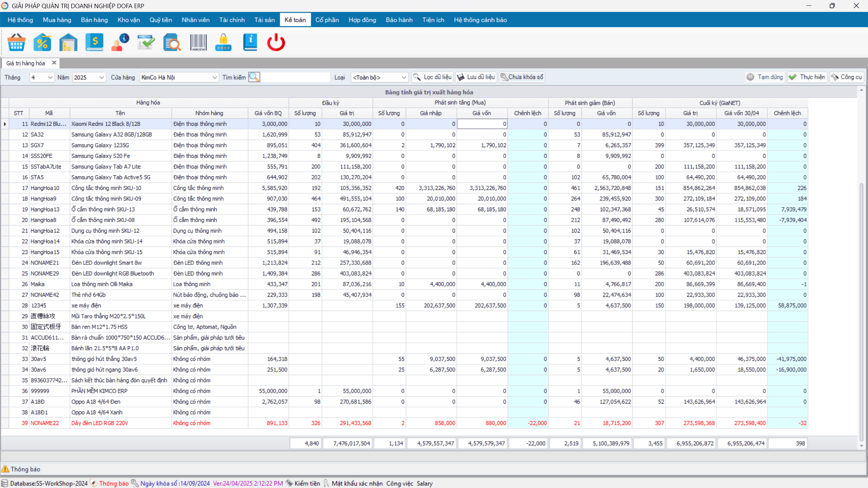Click the green checkmark approval icon
868x488 pixels.
click(146, 42)
